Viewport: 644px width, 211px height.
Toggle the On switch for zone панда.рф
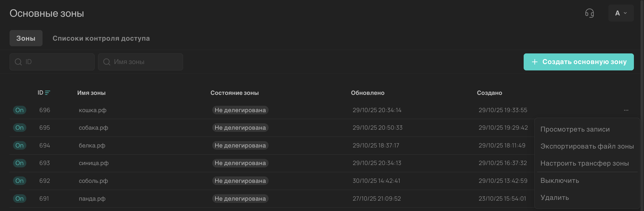click(x=19, y=198)
